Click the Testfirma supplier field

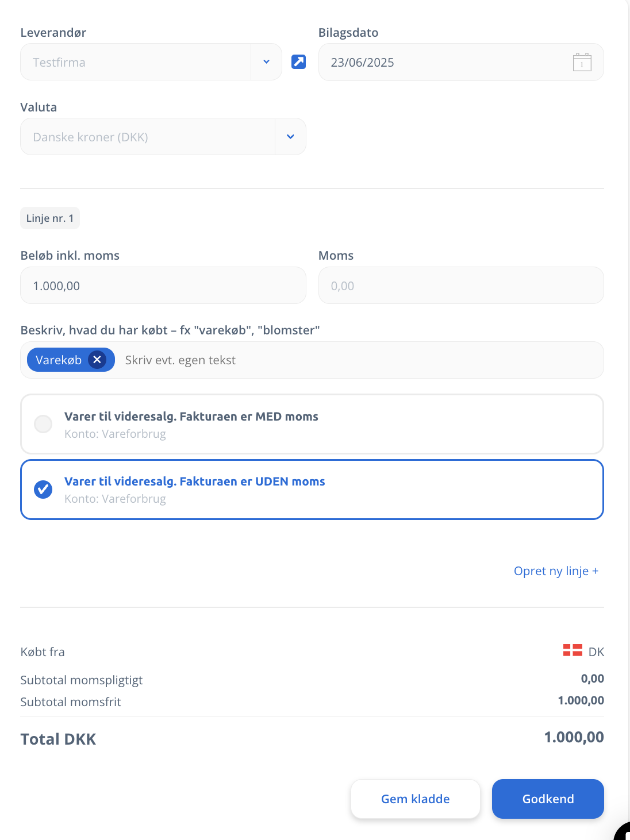136,62
